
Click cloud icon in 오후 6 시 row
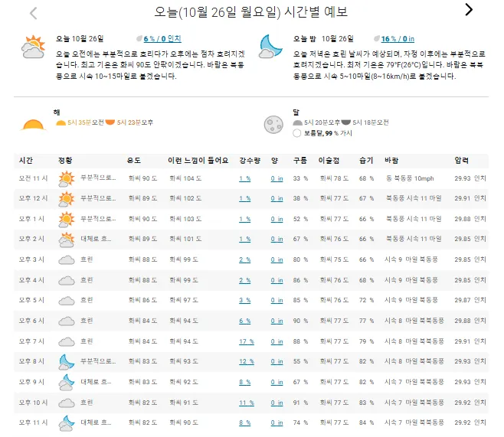point(67,321)
